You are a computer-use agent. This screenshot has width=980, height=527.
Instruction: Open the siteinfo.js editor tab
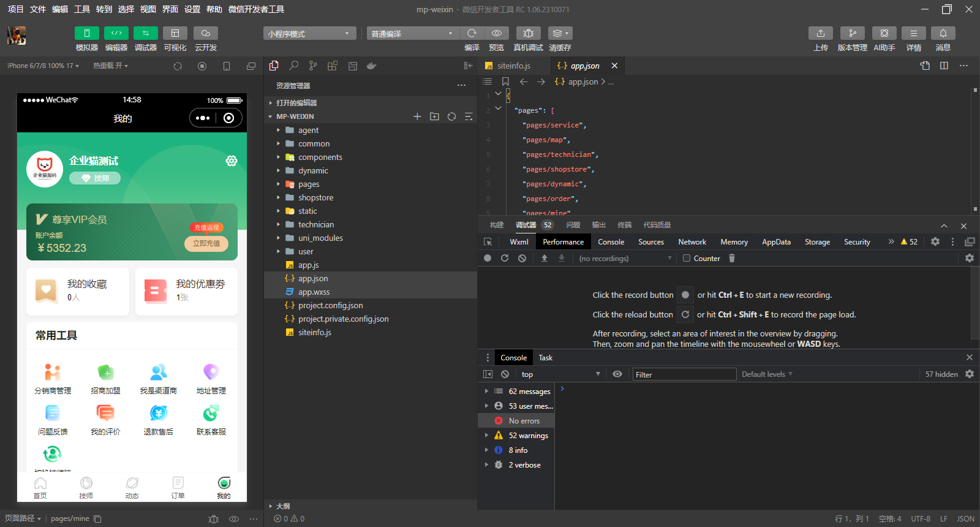click(x=513, y=66)
